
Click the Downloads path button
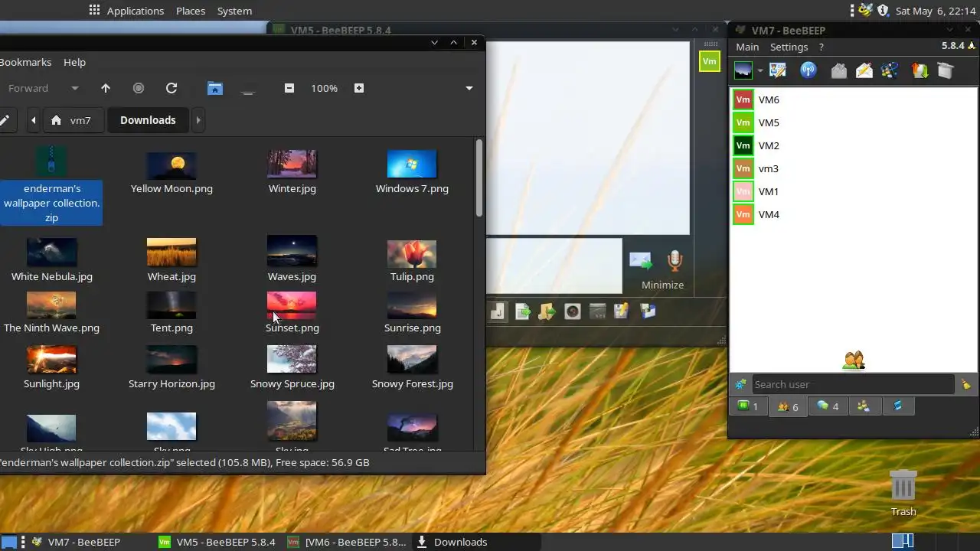(x=148, y=120)
